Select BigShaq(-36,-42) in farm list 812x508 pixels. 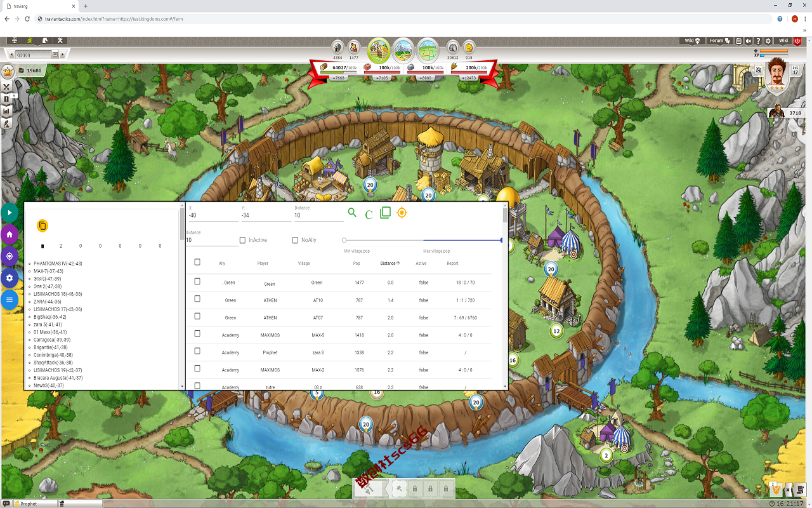[x=50, y=317]
